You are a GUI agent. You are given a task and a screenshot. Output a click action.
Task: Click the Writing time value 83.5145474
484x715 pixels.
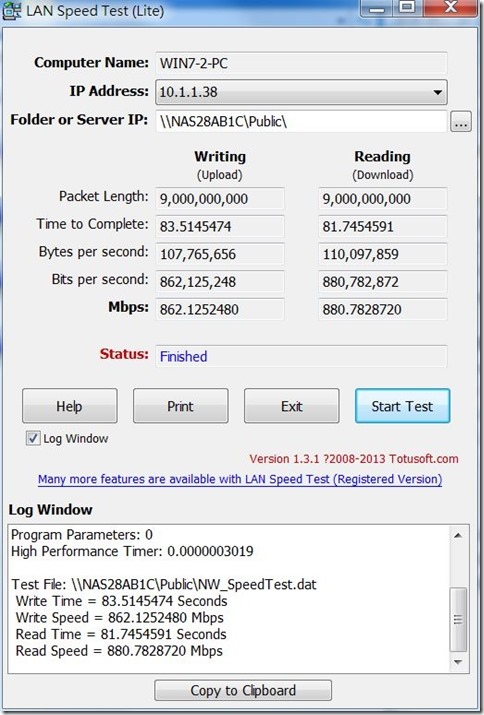click(220, 227)
